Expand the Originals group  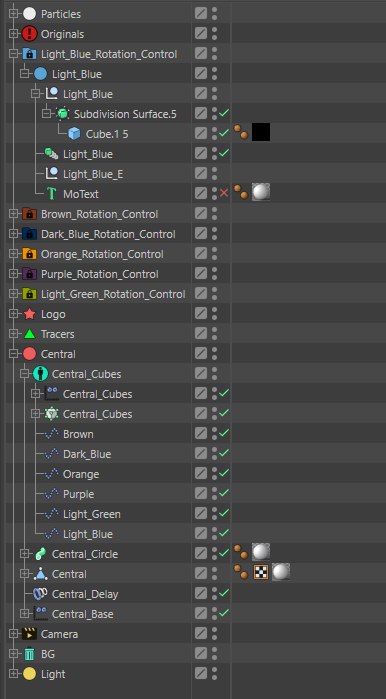pos(13,34)
